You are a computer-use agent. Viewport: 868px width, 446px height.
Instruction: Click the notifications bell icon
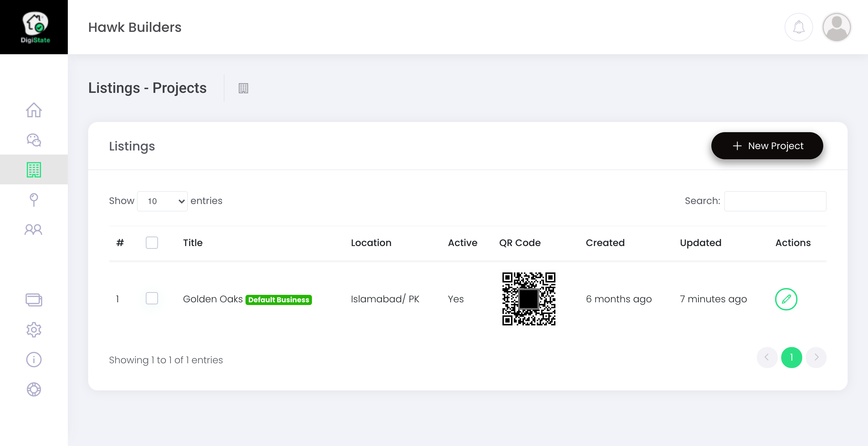(799, 27)
